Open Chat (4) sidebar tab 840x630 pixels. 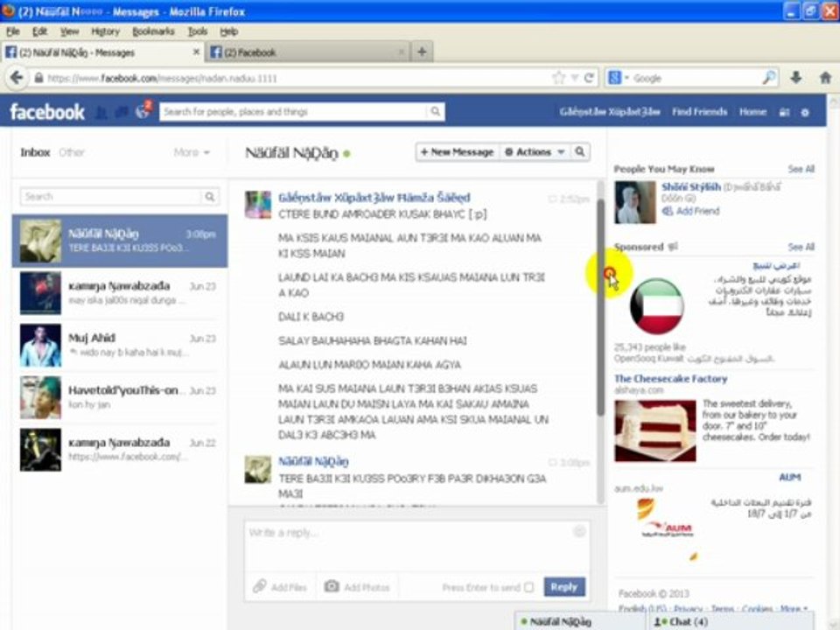(x=731, y=621)
